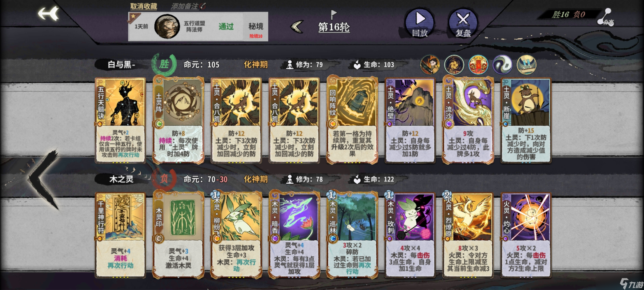Select the yin-yang talent icon
This screenshot has width=644, height=290.
tap(502, 64)
